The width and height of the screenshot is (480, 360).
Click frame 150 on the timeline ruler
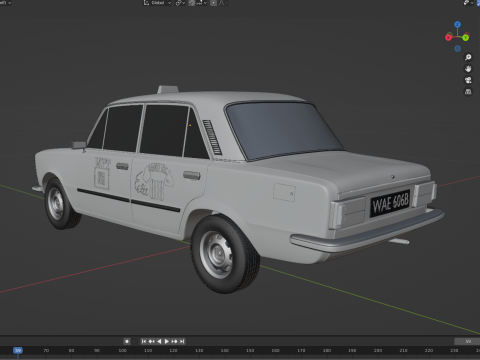pyautogui.click(x=250, y=350)
